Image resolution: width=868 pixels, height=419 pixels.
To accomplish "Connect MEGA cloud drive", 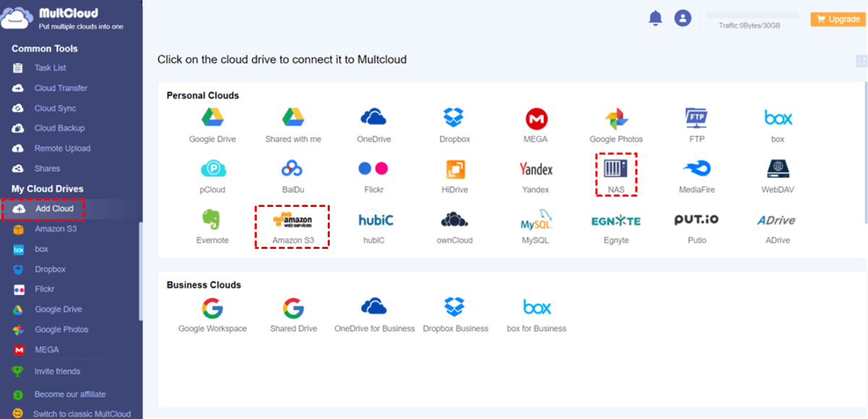I will coord(536,124).
